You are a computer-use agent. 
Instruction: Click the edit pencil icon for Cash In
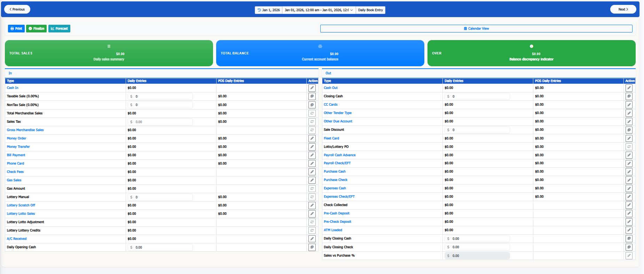pos(312,88)
